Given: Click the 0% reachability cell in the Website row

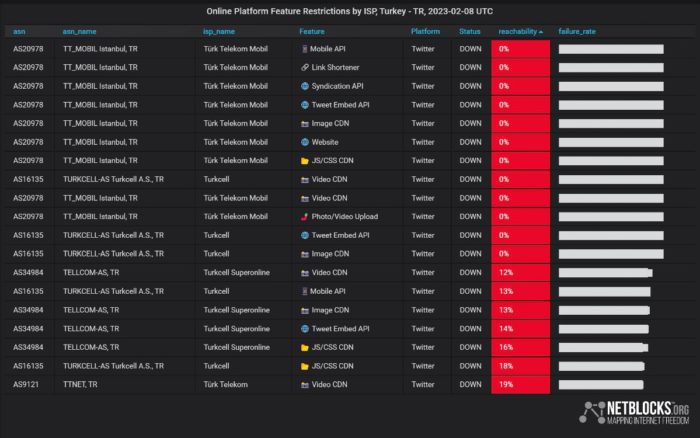Looking at the screenshot, I should pyautogui.click(x=521, y=142).
